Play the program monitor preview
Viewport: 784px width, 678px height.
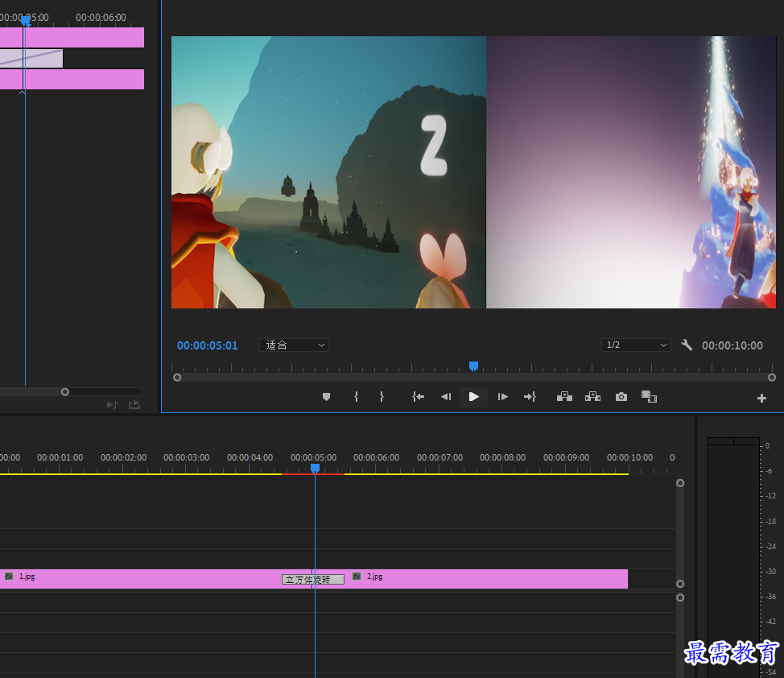tap(473, 397)
